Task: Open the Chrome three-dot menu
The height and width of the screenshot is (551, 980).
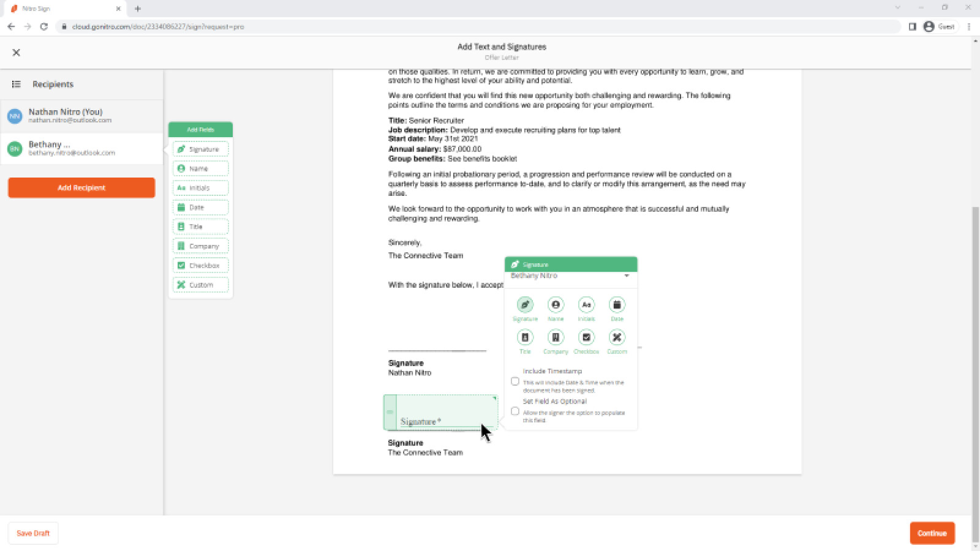Action: pos(968,26)
